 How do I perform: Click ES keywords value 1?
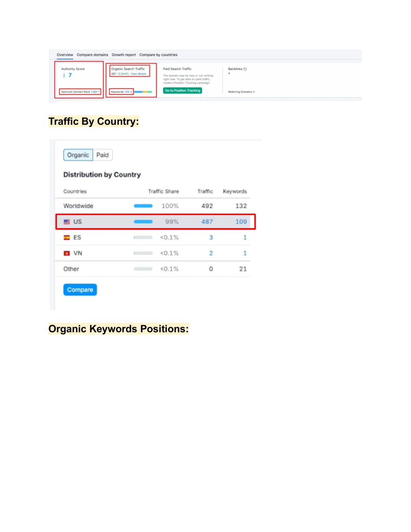245,237
